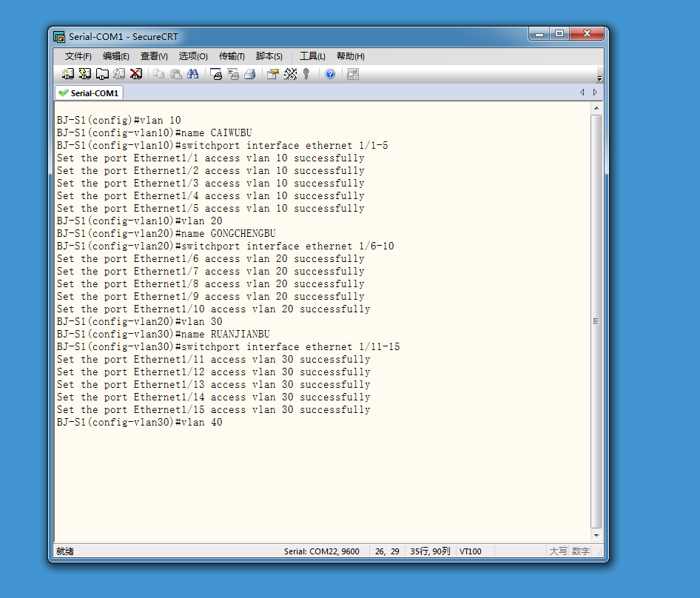The width and height of the screenshot is (700, 598).
Task: Click the Public Key assistant key icon
Action: (x=306, y=74)
